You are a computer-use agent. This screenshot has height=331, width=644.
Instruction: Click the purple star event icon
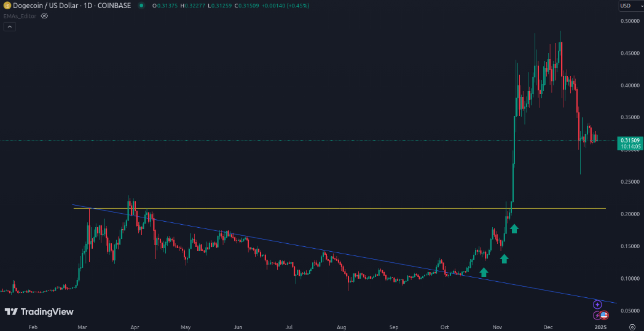click(x=597, y=305)
